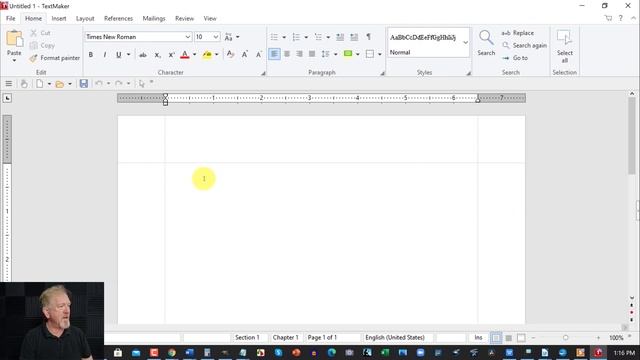
Task: Click the touch mode hand icon
Action: click(x=24, y=84)
